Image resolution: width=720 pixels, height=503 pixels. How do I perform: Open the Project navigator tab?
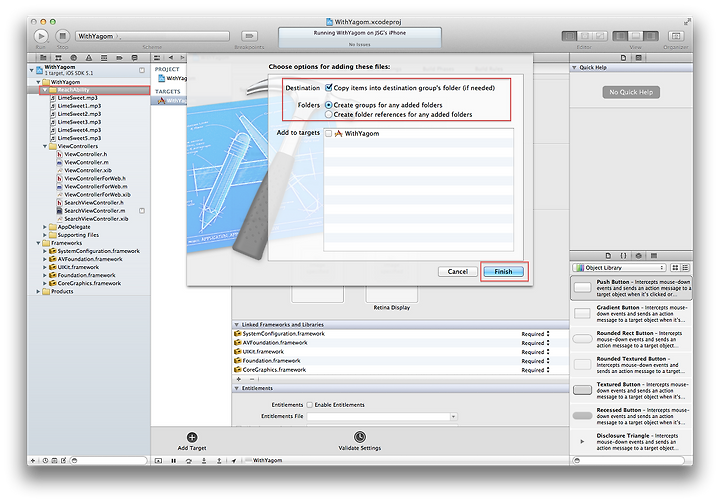pos(43,58)
